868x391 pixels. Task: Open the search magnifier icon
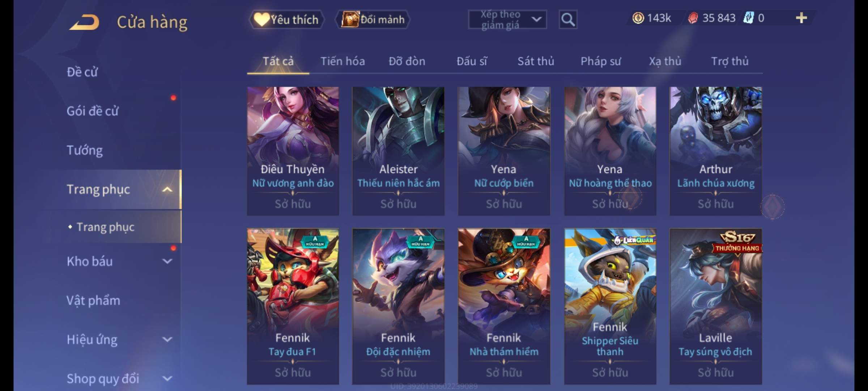[x=568, y=20]
